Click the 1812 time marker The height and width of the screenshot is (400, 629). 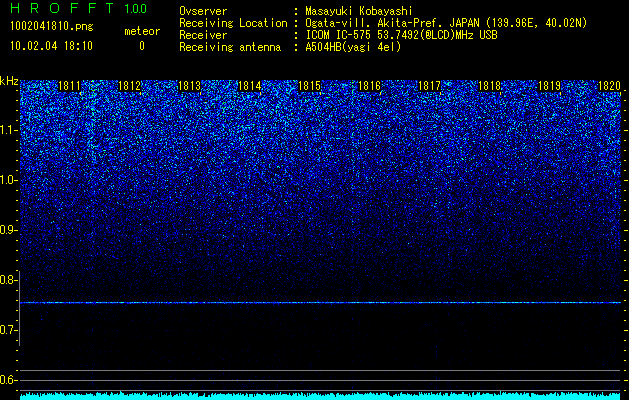[130, 86]
